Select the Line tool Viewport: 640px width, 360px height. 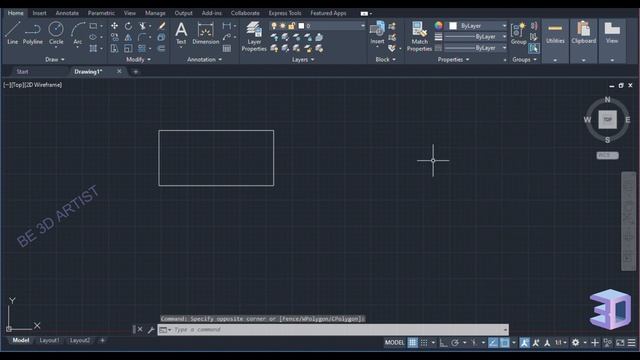[13, 33]
